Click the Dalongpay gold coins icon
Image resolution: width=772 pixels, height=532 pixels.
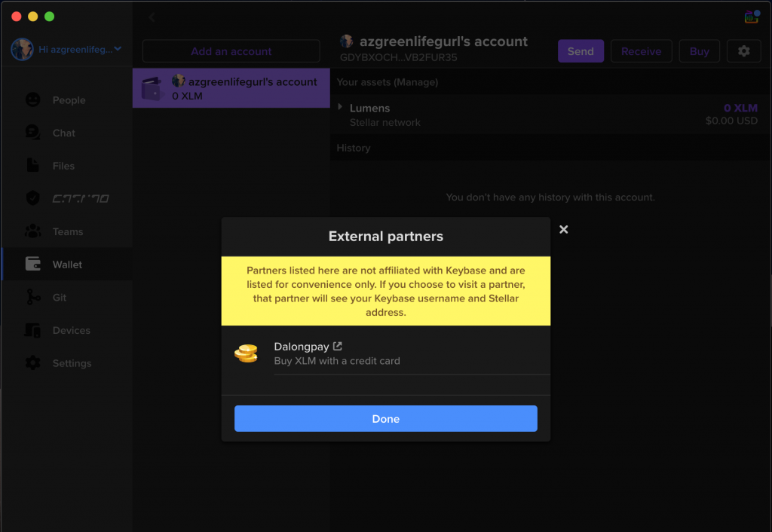tap(247, 353)
